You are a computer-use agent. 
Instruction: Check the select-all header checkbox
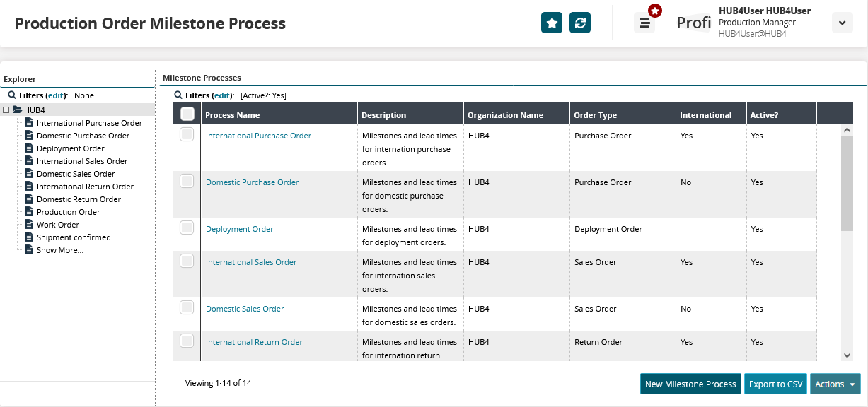tap(187, 114)
